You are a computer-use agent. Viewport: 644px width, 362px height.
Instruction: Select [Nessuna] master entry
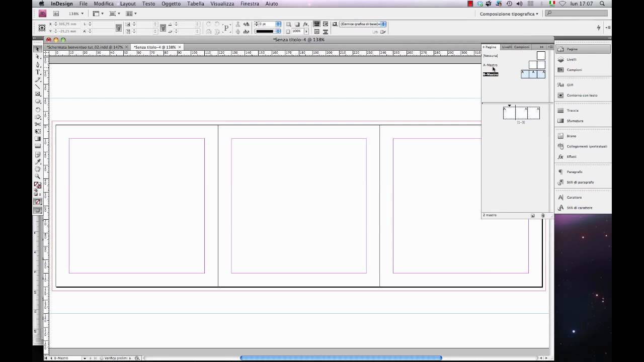[x=491, y=55]
